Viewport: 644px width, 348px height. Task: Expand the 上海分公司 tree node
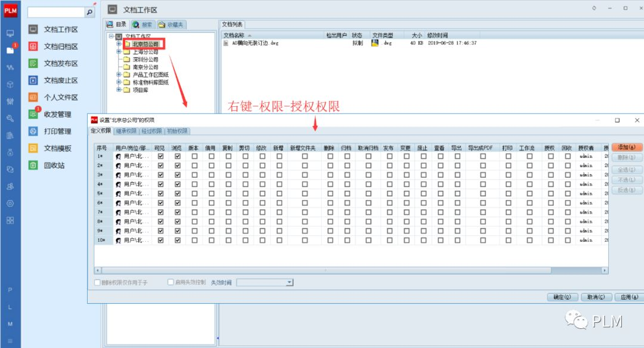click(x=119, y=52)
